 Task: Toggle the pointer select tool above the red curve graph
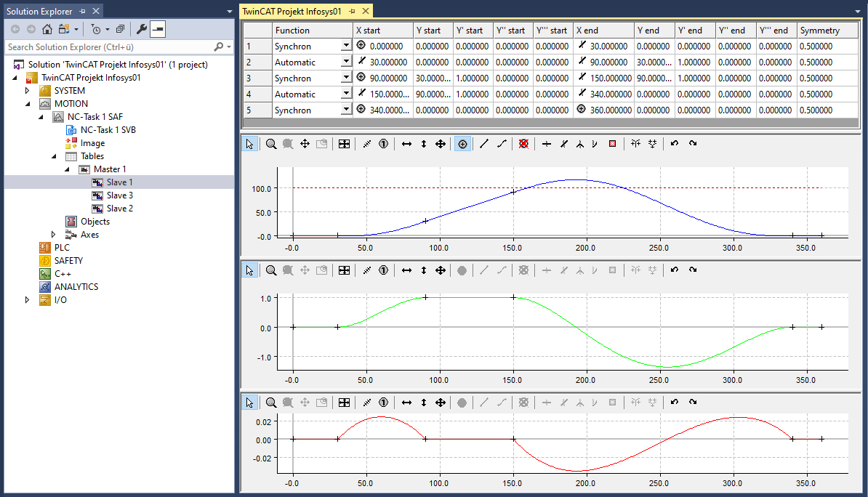coord(249,403)
